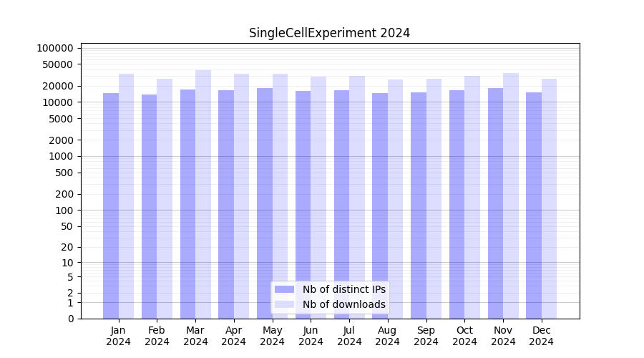Click the Oct 2024 x-axis label

[464, 336]
